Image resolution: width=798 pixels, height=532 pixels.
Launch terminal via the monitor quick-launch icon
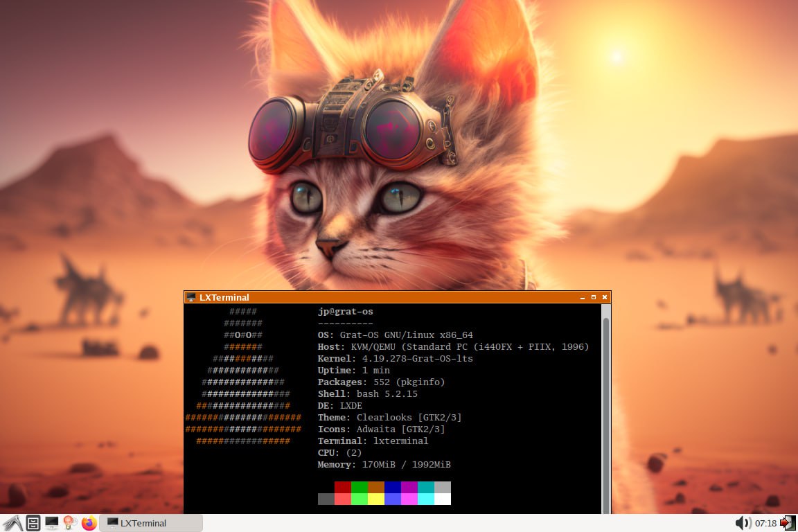coord(52,523)
